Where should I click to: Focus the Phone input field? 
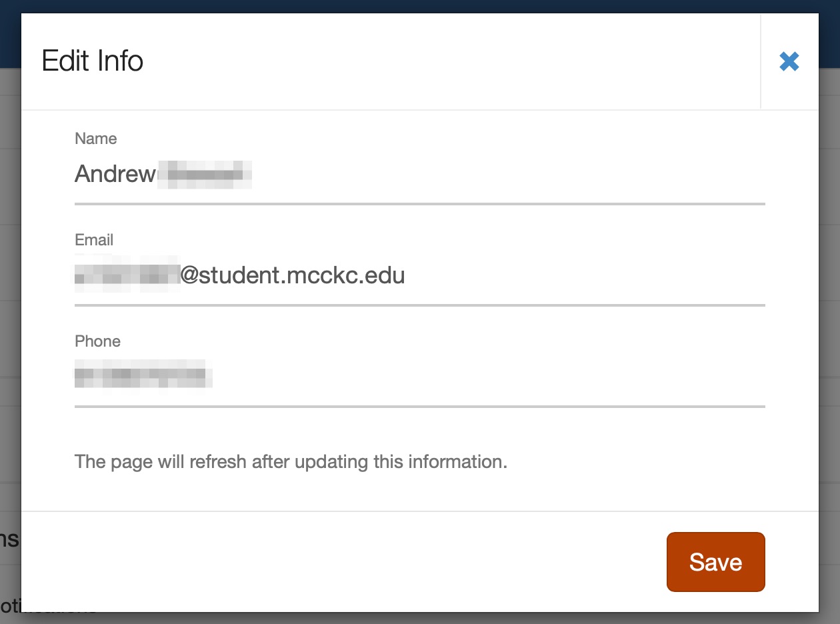click(x=419, y=377)
